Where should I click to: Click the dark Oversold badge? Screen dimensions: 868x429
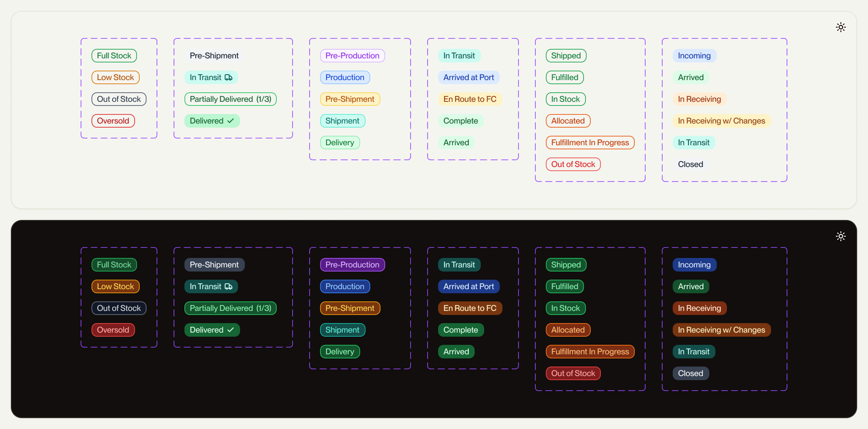pos(113,330)
